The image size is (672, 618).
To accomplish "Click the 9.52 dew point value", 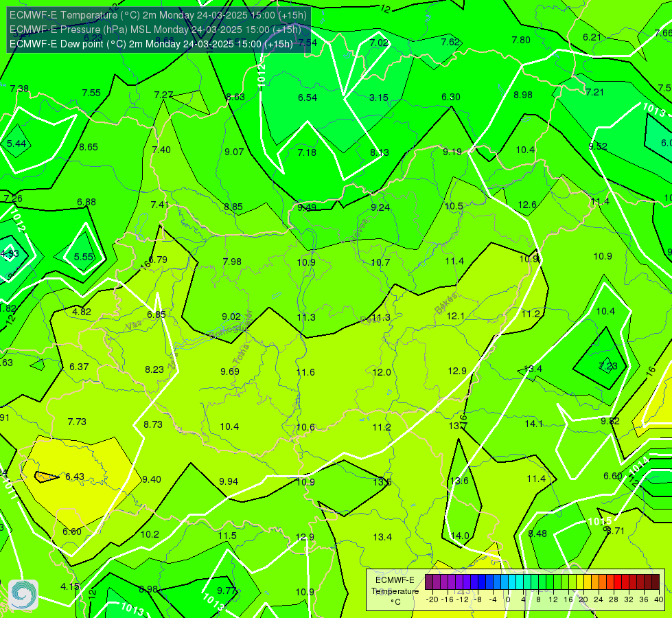I will point(598,147).
